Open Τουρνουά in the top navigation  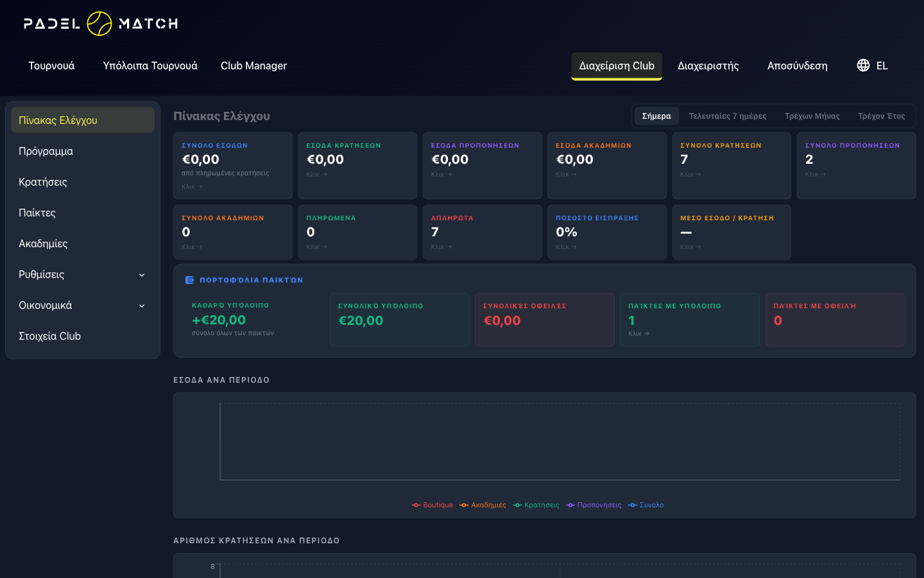pyautogui.click(x=51, y=66)
